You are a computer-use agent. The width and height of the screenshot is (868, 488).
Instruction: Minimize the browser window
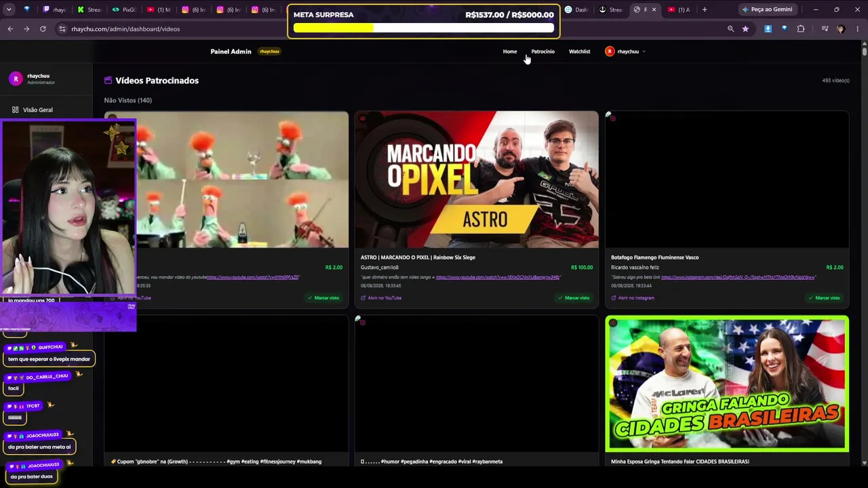[816, 9]
